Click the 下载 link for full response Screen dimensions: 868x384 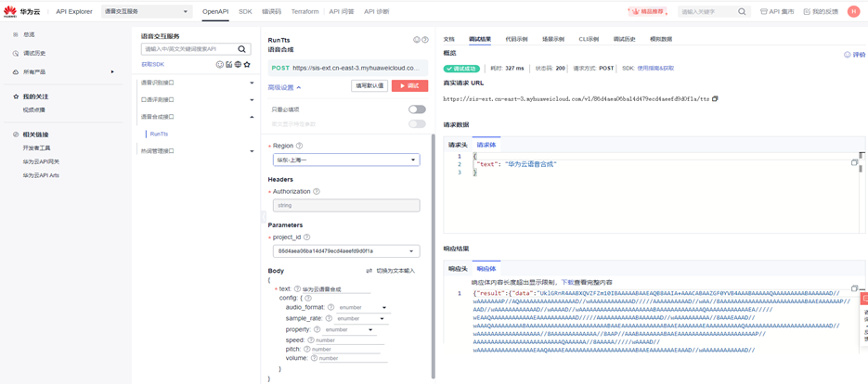(x=567, y=282)
